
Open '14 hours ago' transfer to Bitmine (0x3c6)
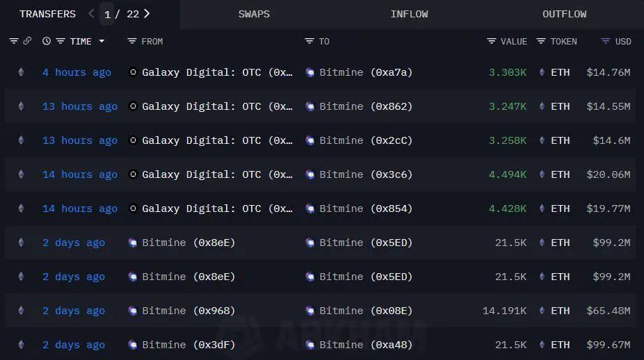pos(80,175)
